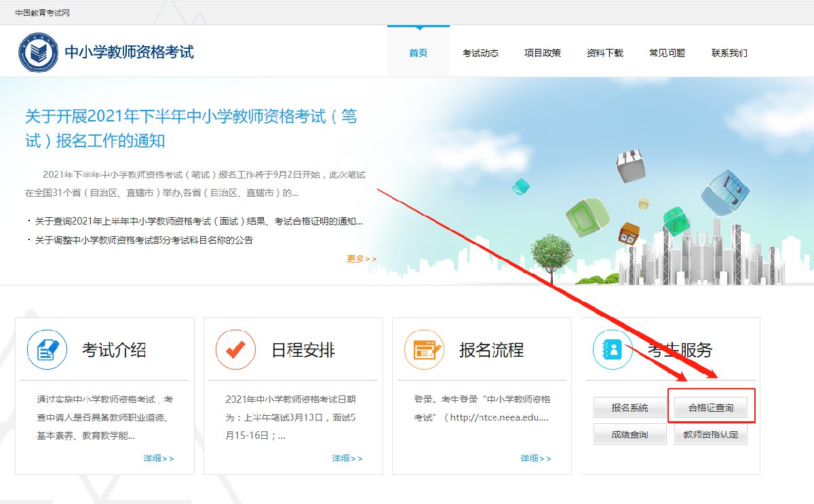The image size is (814, 504).
Task: Click the 考生服务 contact book icon
Action: click(613, 350)
